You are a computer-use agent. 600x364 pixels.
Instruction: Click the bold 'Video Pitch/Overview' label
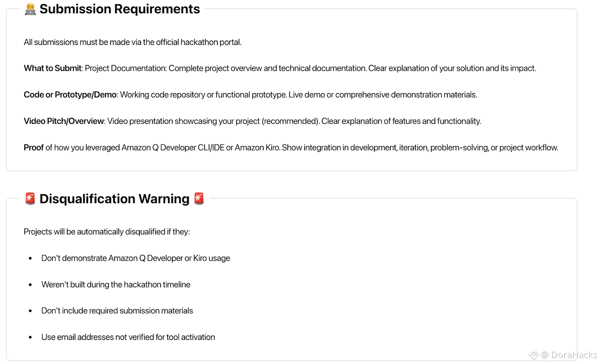[x=64, y=121]
